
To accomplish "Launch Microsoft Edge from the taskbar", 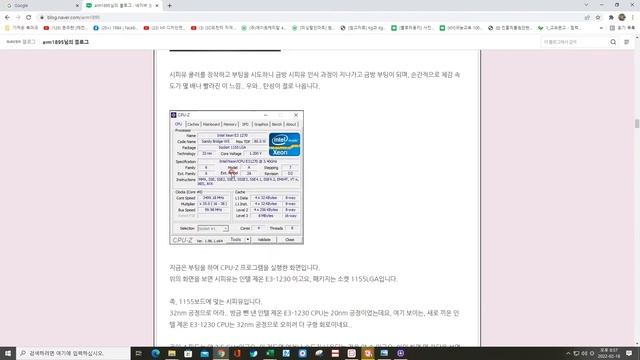I will (156, 353).
